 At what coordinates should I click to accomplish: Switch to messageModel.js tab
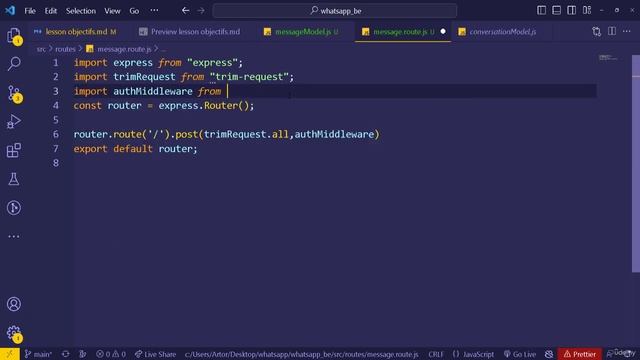tap(302, 31)
